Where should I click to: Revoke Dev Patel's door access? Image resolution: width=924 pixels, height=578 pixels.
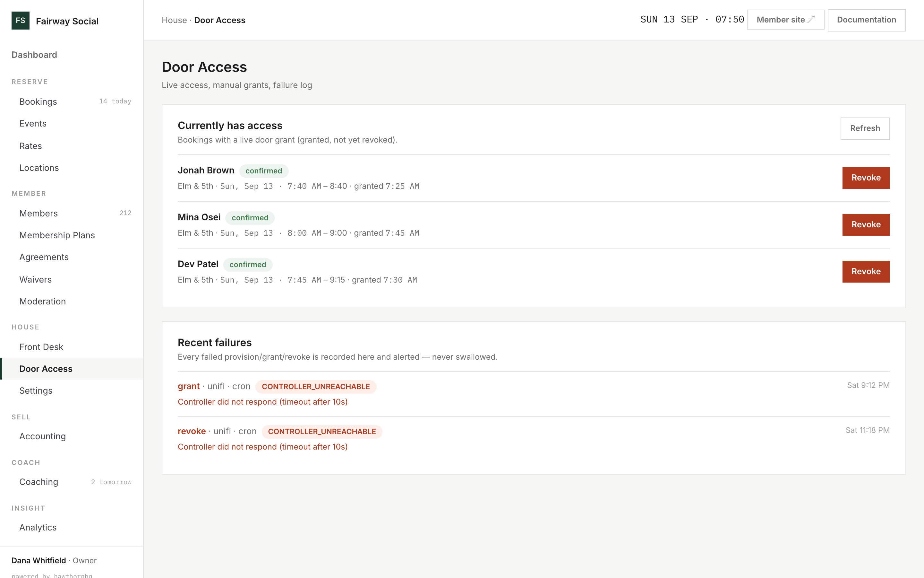click(866, 271)
